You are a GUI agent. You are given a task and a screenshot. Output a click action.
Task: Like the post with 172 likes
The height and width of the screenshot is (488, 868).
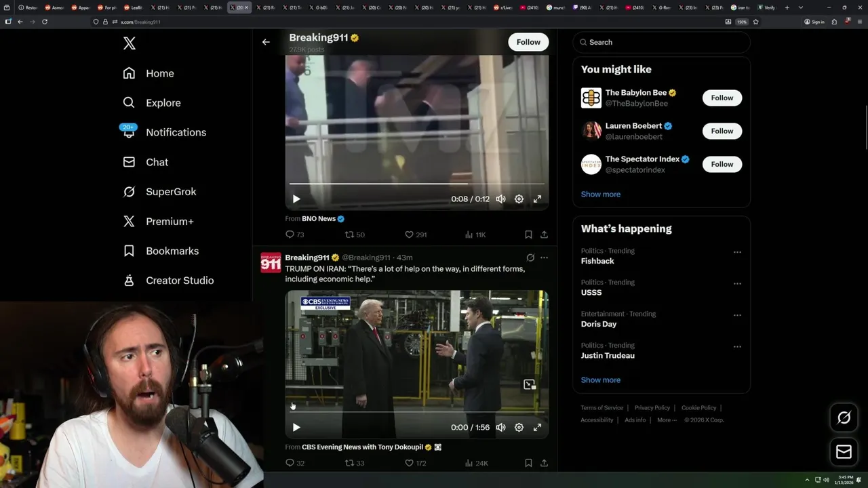[416, 463]
